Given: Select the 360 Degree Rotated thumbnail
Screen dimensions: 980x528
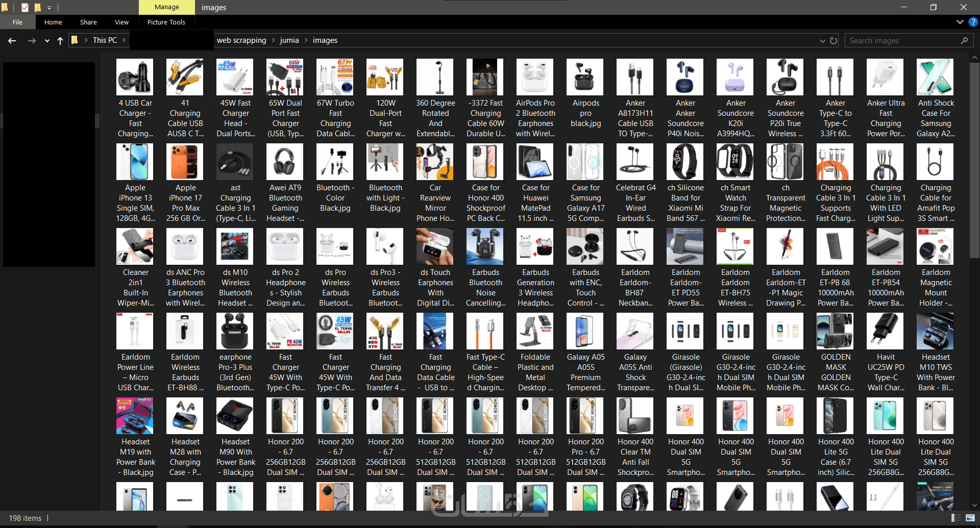Looking at the screenshot, I should pyautogui.click(x=435, y=77).
